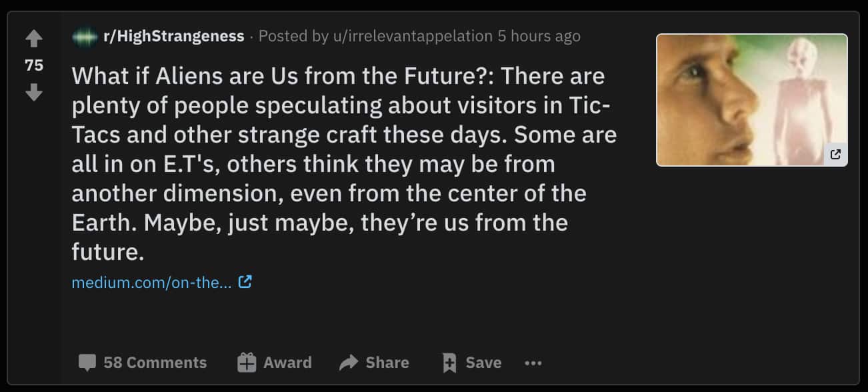Give an Award via the Award label
The width and height of the screenshot is (868, 392).
[287, 363]
